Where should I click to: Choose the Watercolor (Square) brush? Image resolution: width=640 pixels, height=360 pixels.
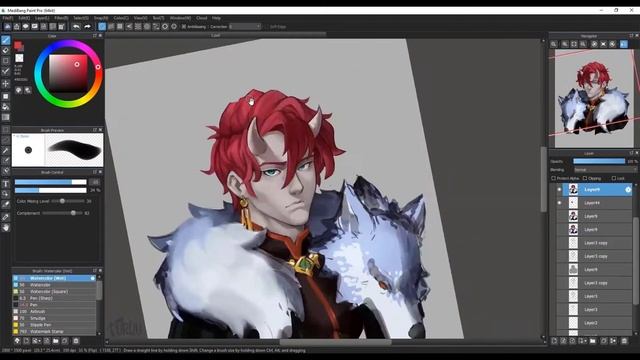pos(54,291)
